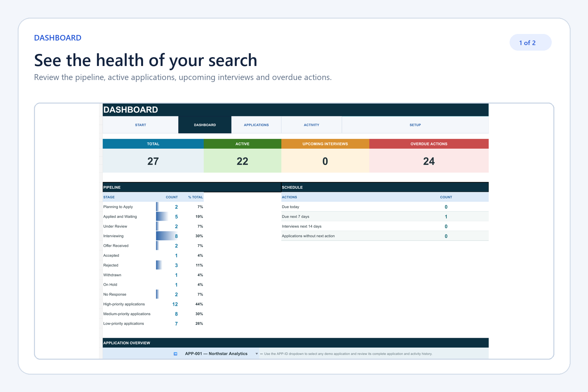
Task: Click the 1 of 2 page indicator
Action: tap(531, 42)
